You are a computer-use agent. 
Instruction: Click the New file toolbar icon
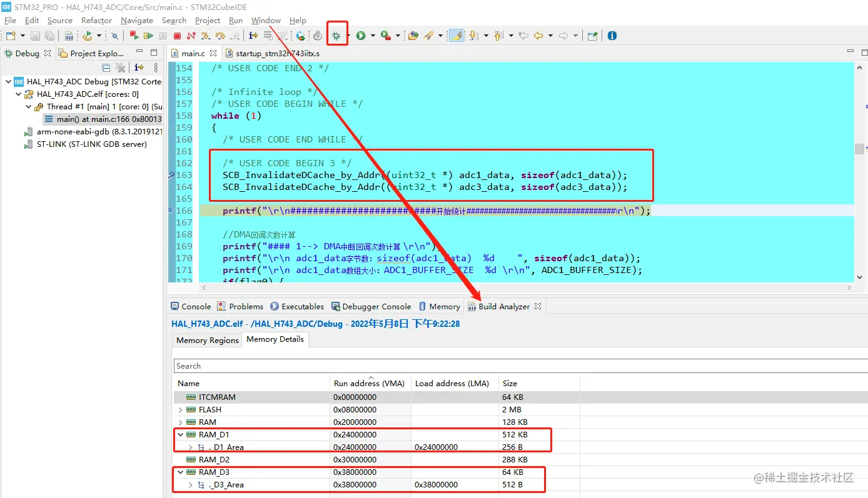pyautogui.click(x=11, y=36)
